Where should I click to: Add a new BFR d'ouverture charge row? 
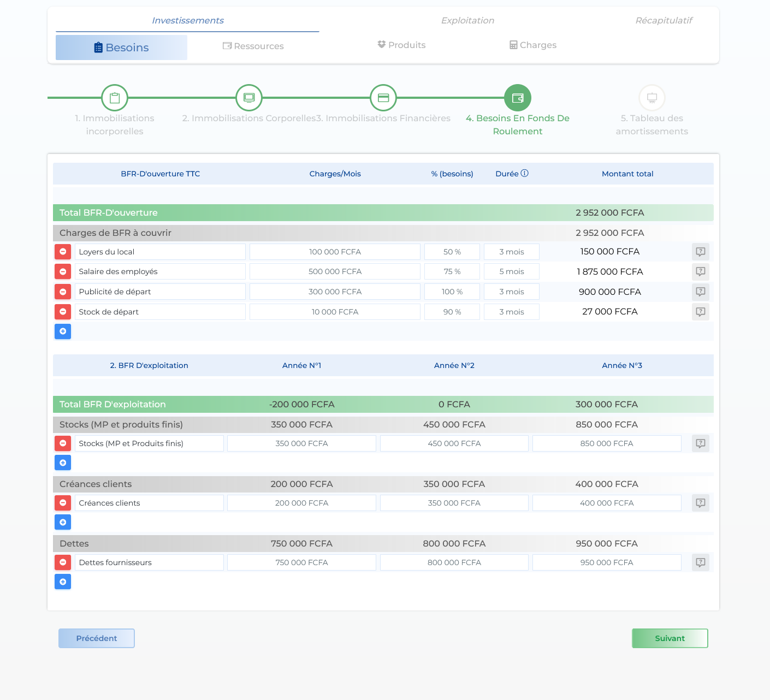(63, 331)
